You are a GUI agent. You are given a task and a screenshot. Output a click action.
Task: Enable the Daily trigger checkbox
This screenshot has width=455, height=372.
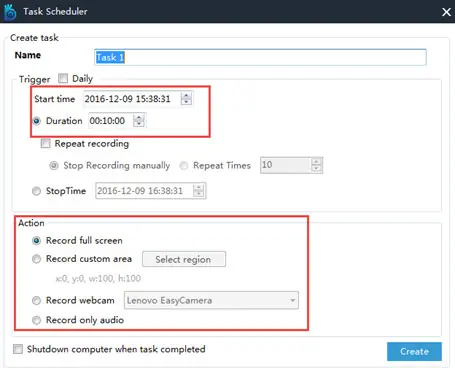(63, 78)
